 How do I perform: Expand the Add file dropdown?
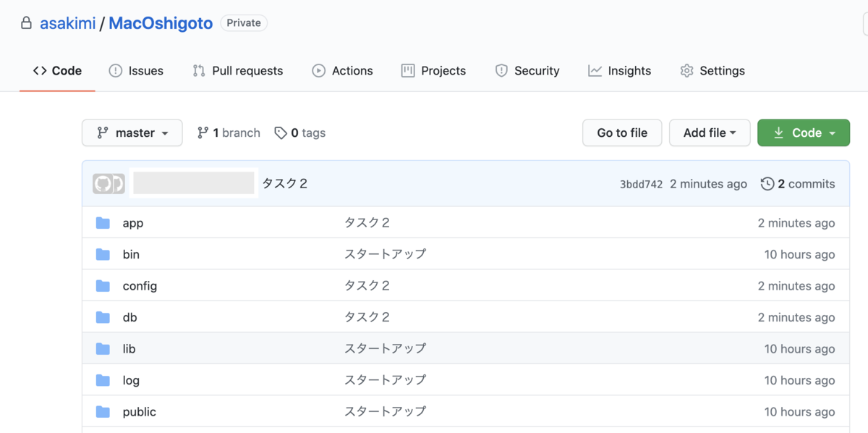[710, 133]
